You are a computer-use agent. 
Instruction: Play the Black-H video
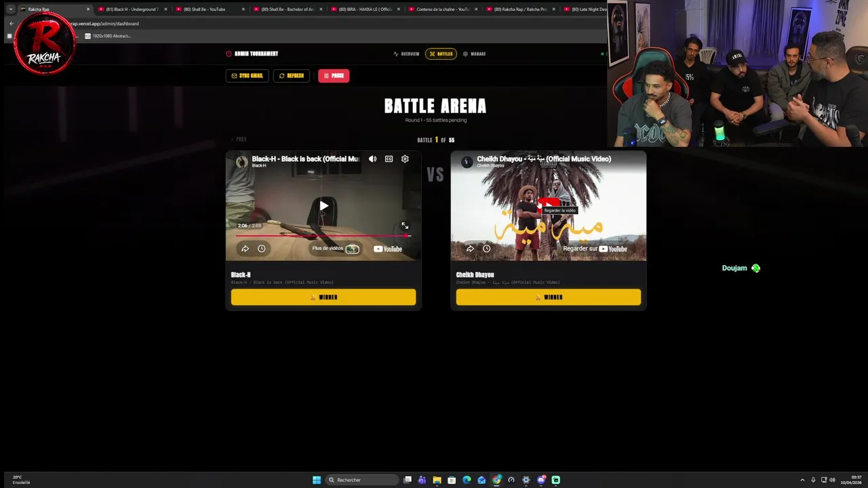click(323, 206)
